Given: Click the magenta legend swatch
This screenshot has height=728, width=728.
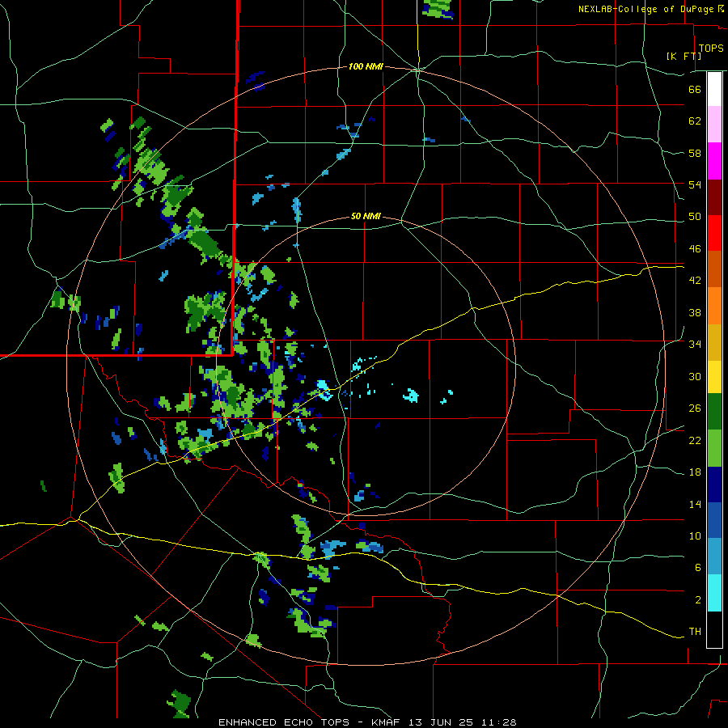Looking at the screenshot, I should point(714,161).
